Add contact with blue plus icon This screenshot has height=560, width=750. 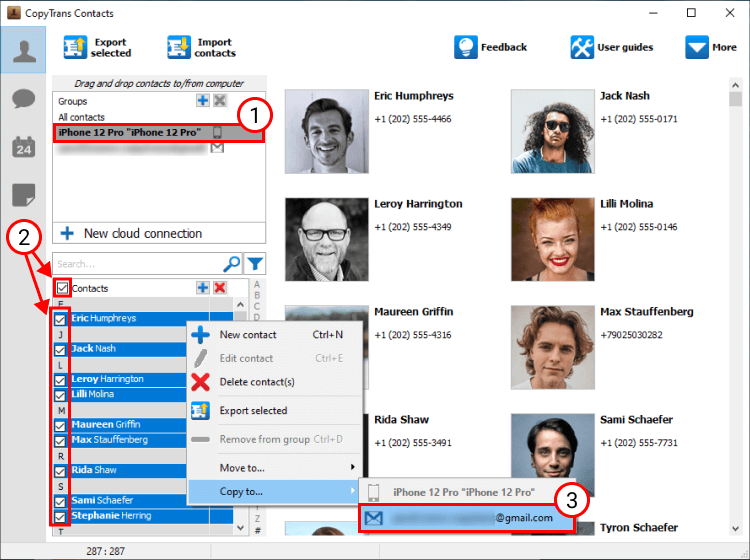[203, 287]
